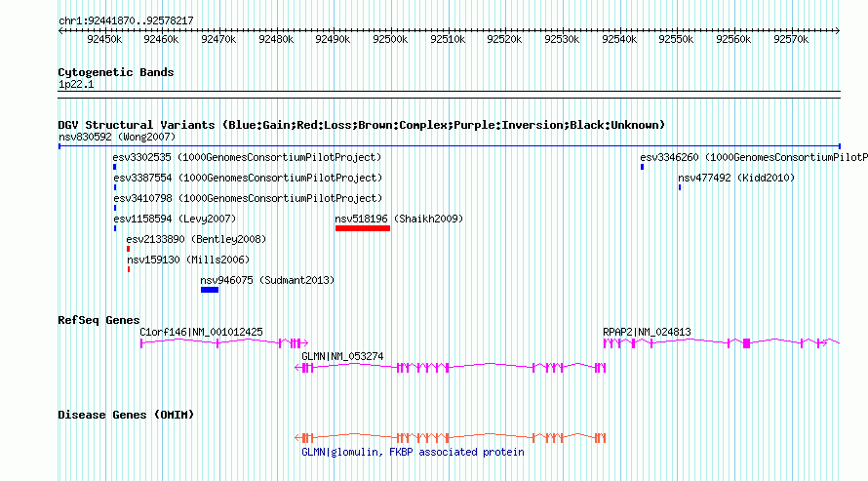Click the C1orf146|NM_001012425 gene label

(x=201, y=332)
